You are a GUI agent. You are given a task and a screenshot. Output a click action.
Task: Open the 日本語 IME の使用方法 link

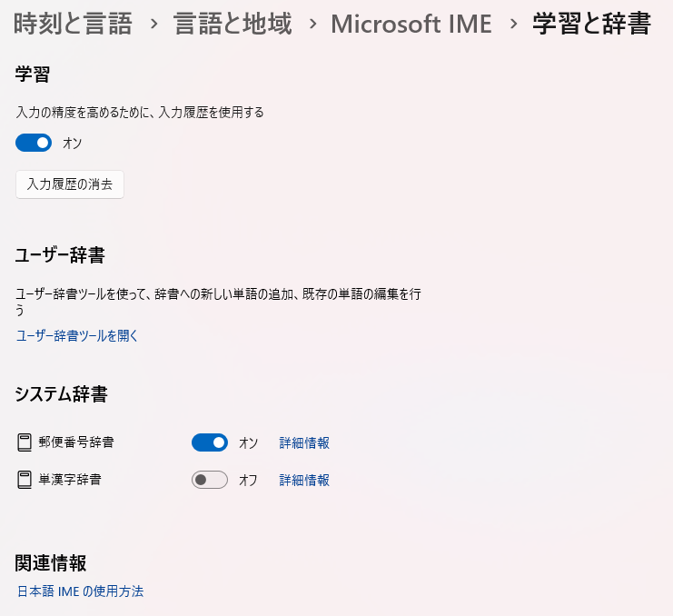click(80, 591)
